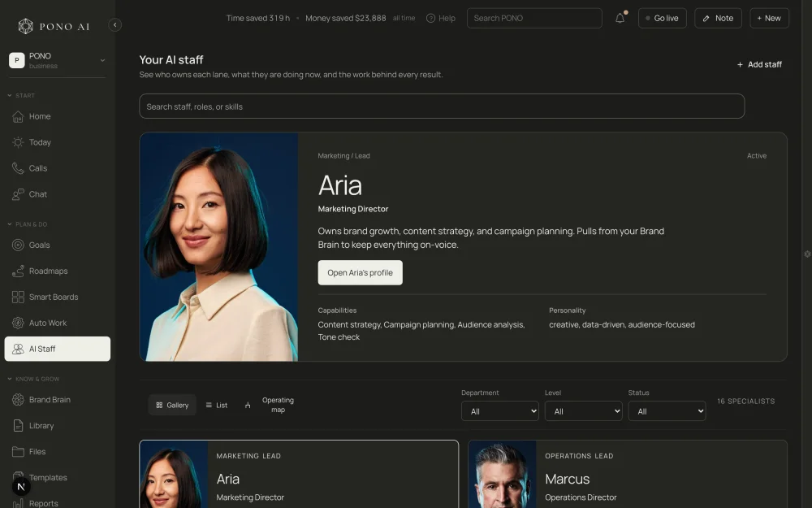
Task: Click Marcus name in Operations card
Action: (567, 479)
